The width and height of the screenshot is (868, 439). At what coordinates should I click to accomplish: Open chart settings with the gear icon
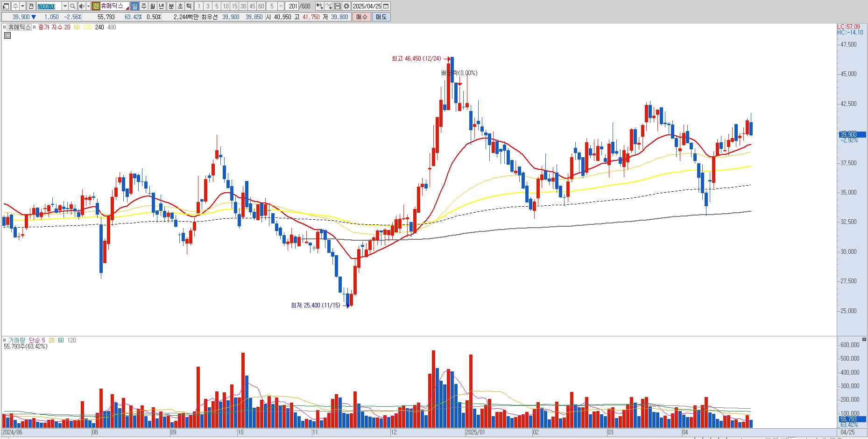tap(346, 6)
